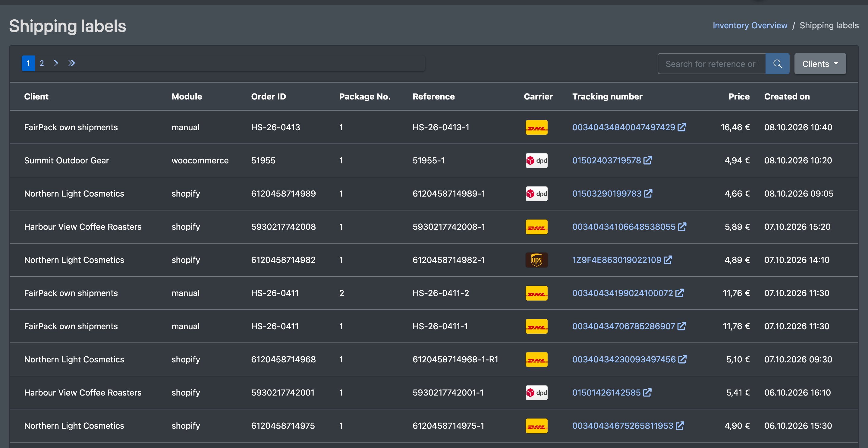Screen dimensions: 868x448
Task: Expand the Clients dropdown
Action: pyautogui.click(x=820, y=64)
